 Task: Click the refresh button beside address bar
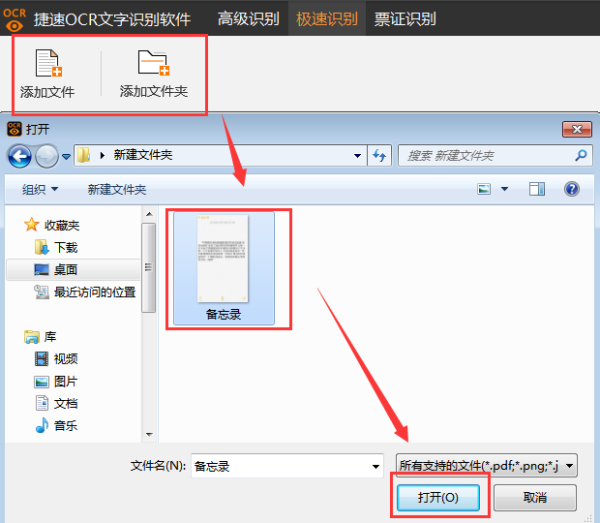(380, 156)
